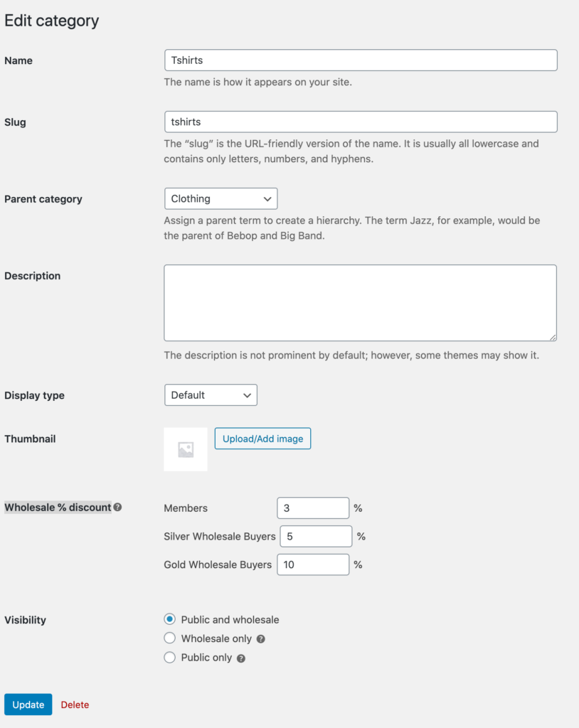Click the Name field containing Tshirts

pyautogui.click(x=360, y=60)
